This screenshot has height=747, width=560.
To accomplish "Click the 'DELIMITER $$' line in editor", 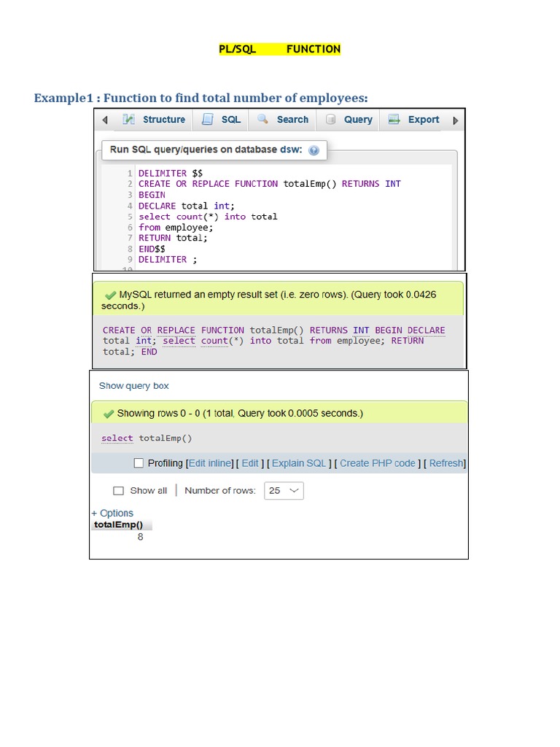I will click(x=171, y=174).
